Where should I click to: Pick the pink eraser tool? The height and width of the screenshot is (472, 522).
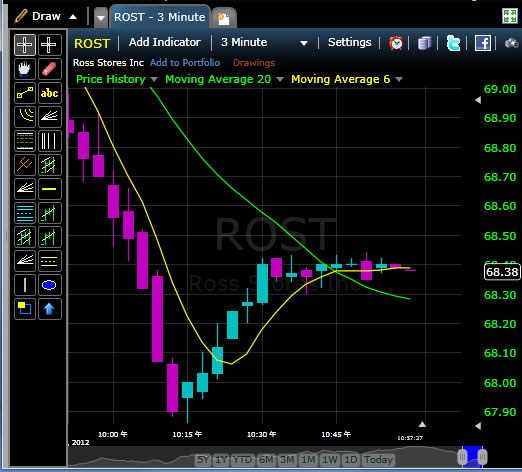point(49,69)
